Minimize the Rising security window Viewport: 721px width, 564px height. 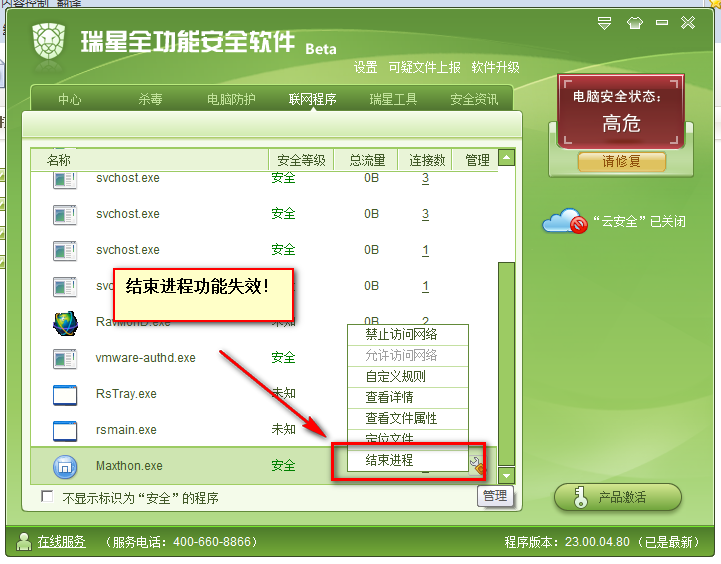pyautogui.click(x=662, y=23)
